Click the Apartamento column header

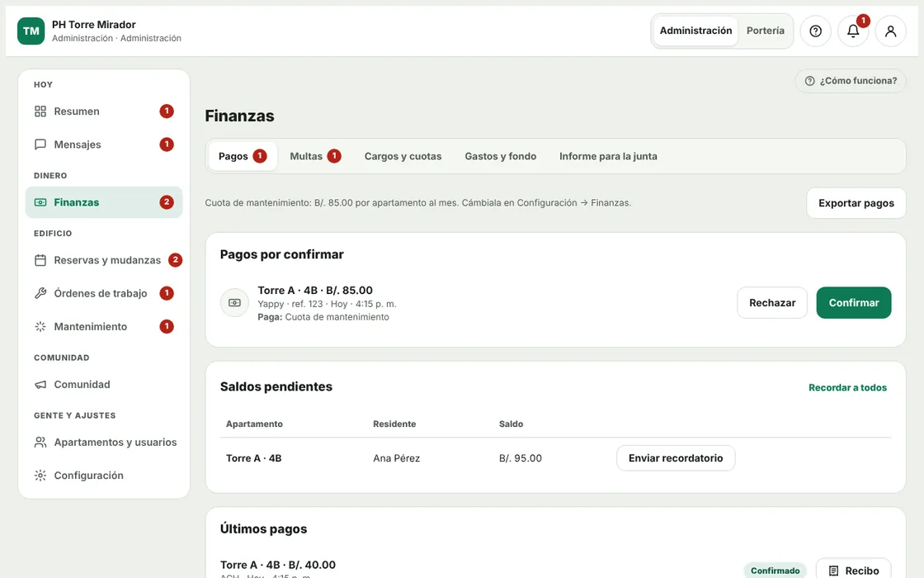point(254,424)
